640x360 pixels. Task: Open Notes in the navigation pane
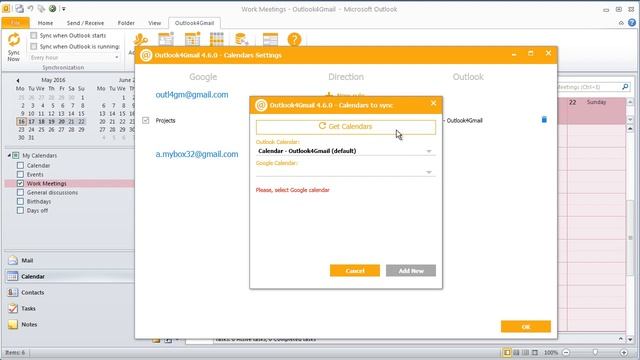click(x=69, y=324)
